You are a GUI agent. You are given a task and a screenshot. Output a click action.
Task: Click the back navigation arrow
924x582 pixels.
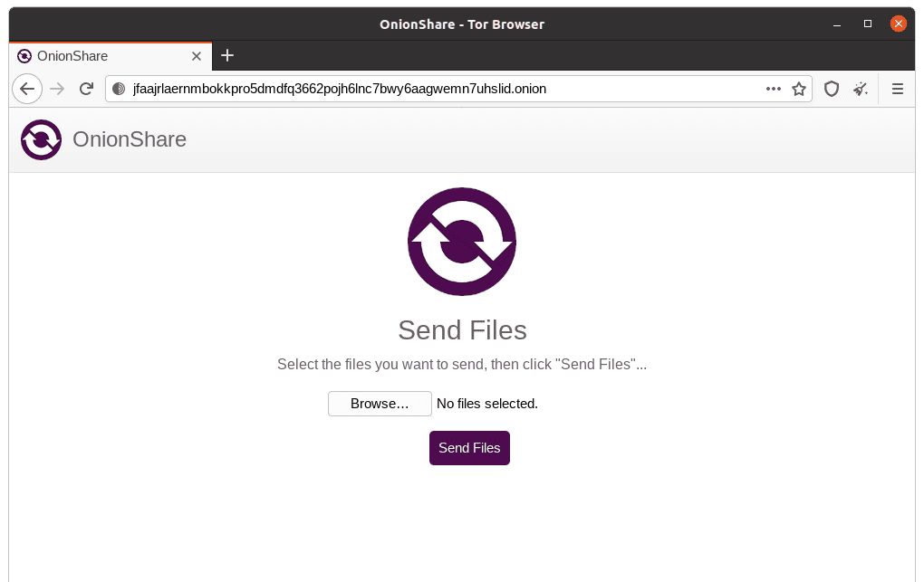[27, 89]
